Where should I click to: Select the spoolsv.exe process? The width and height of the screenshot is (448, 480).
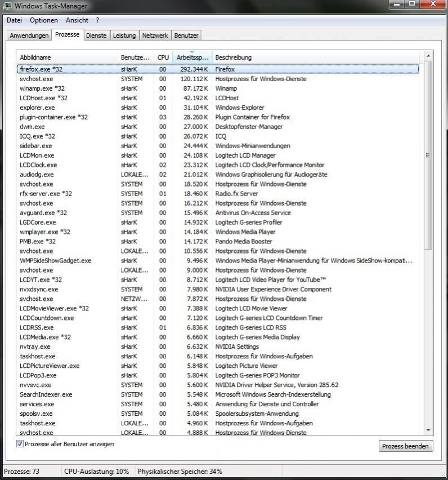(x=218, y=414)
